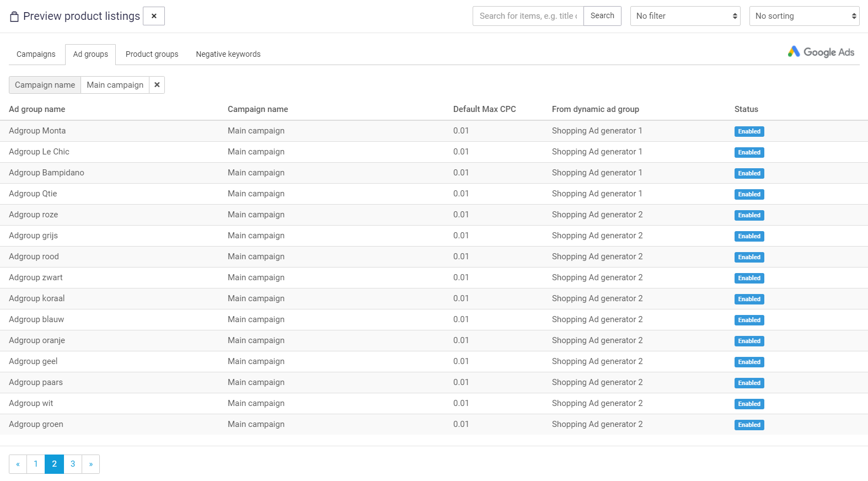Click the Search button
This screenshot has height=481, width=868.
602,16
